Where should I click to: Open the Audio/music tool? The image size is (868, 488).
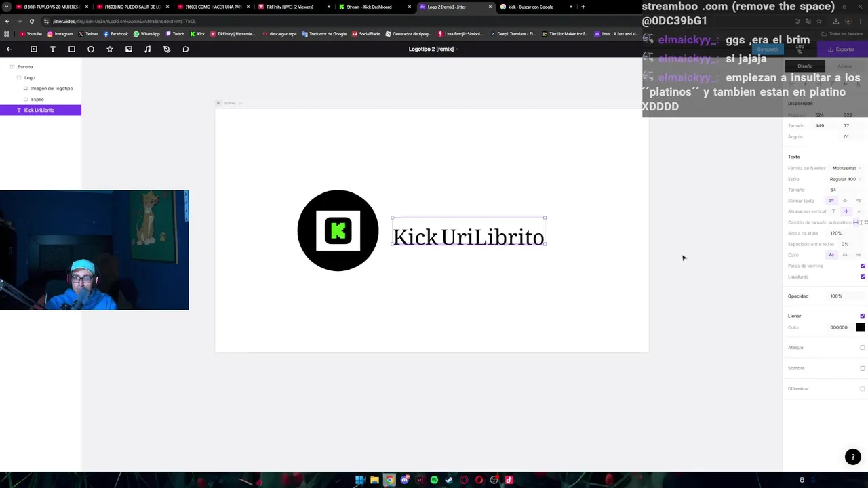[148, 49]
